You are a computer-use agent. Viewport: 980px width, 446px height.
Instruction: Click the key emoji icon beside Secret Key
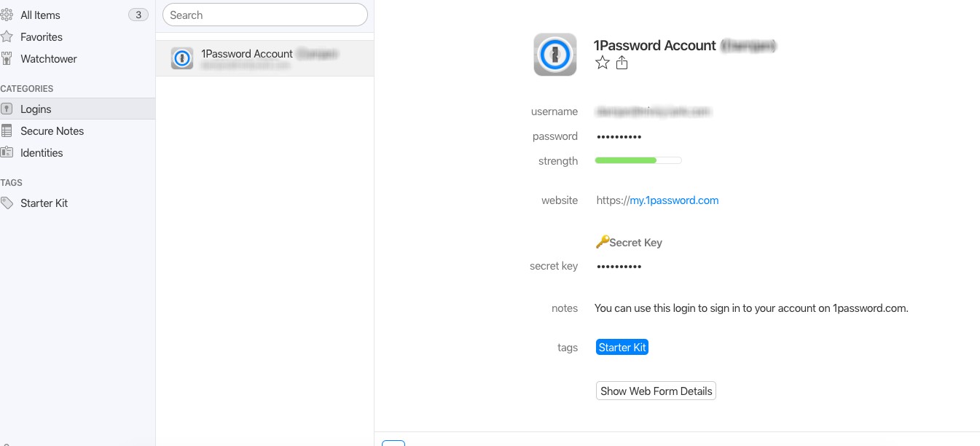(x=602, y=242)
